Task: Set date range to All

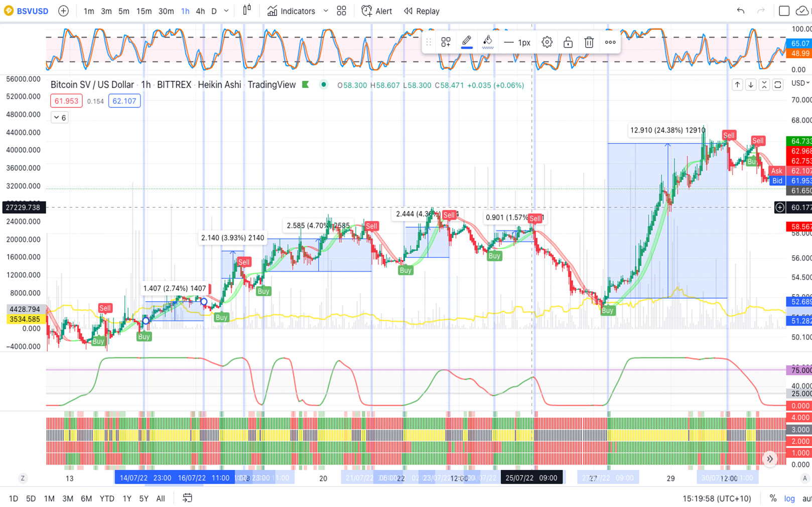Action: [x=161, y=498]
